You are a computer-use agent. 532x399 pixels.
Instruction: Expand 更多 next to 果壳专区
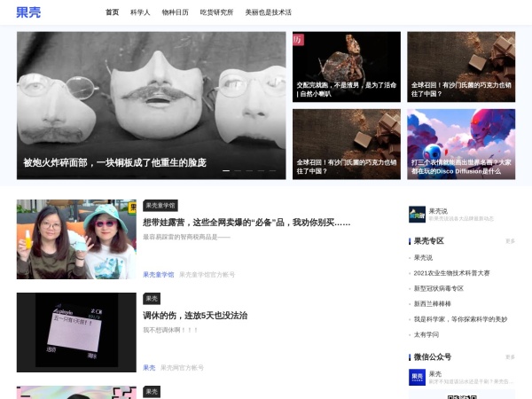point(510,241)
